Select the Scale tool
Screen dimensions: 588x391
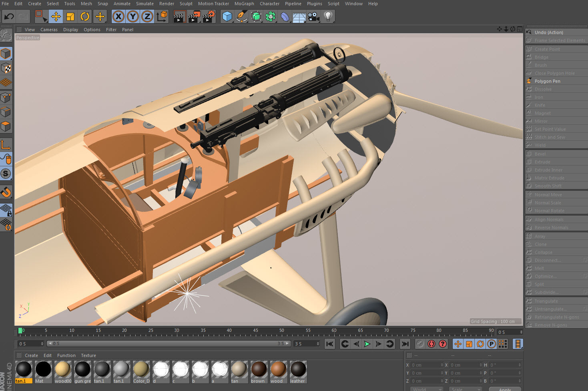[x=70, y=16]
